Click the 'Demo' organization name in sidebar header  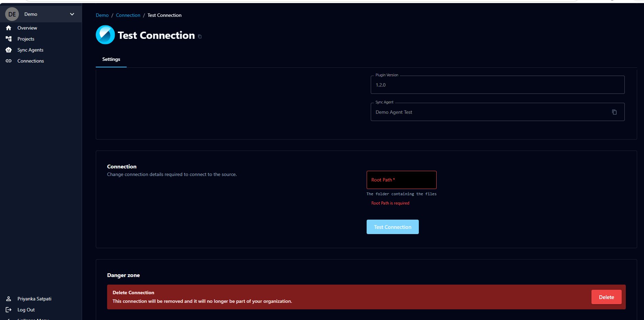tap(31, 14)
